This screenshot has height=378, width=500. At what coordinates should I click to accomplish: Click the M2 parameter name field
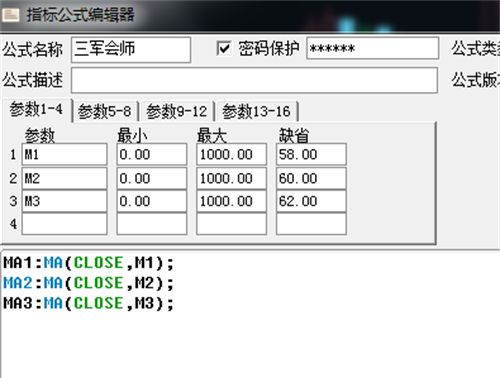point(64,178)
